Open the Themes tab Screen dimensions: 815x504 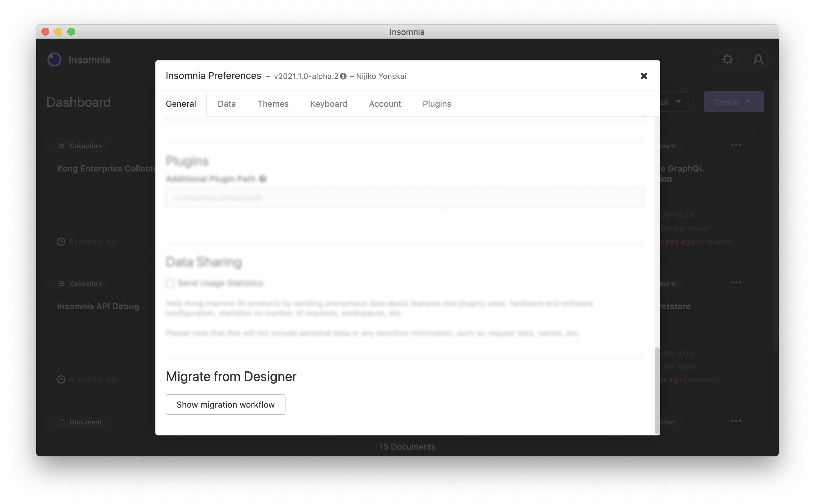click(x=273, y=104)
